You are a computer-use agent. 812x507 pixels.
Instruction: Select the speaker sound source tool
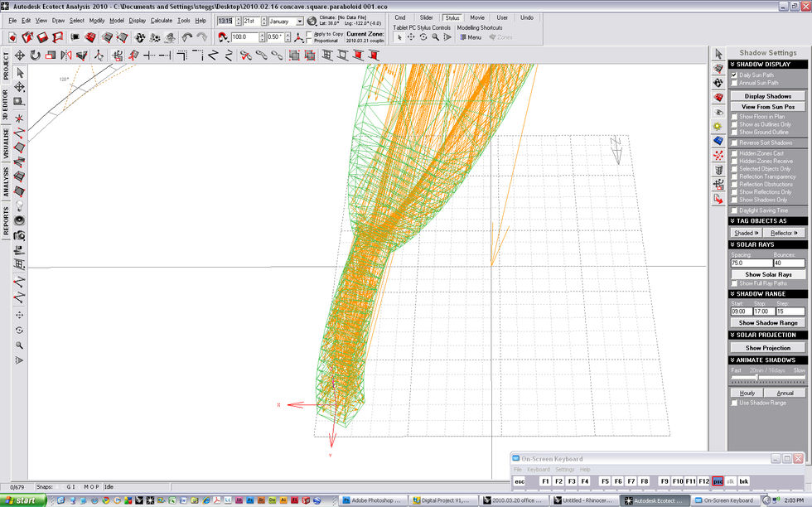20,220
